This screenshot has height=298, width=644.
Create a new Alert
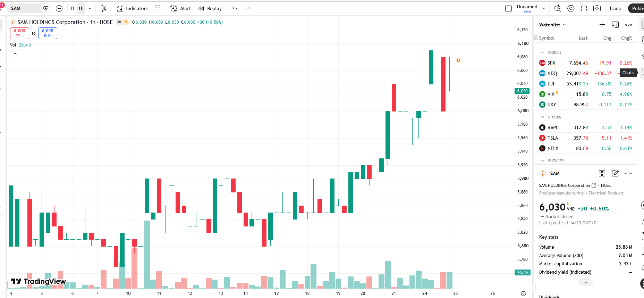pos(181,8)
